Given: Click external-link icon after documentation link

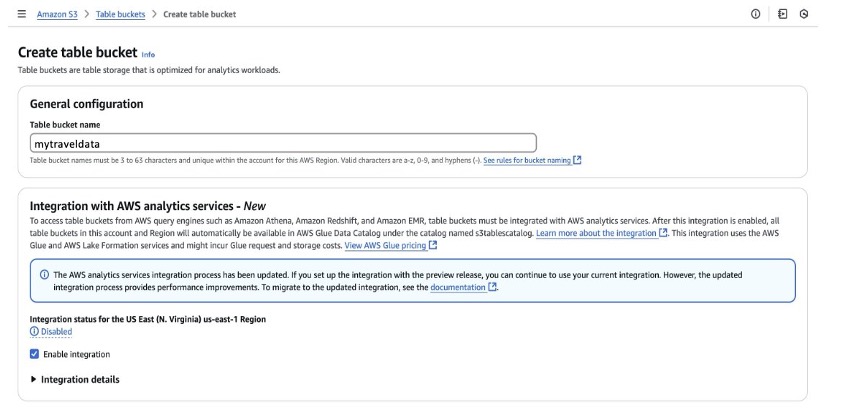Looking at the screenshot, I should (492, 287).
